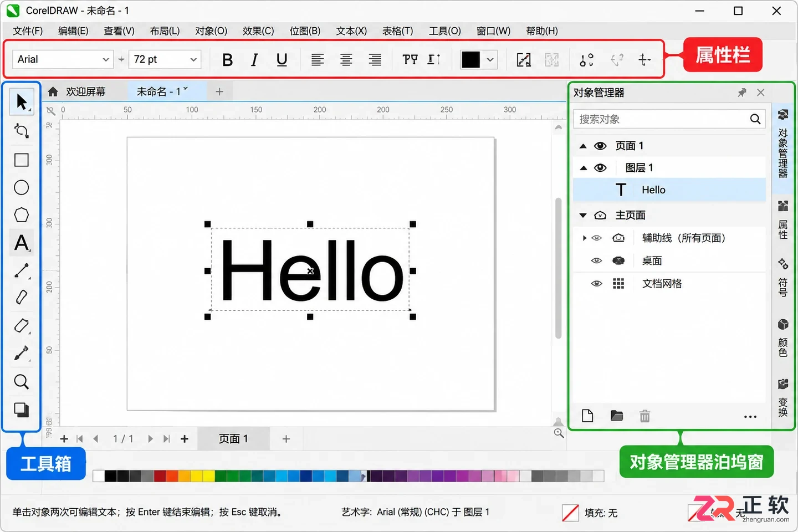This screenshot has height=532, width=798.
Task: Open the 文本(X) menu
Action: tap(351, 31)
